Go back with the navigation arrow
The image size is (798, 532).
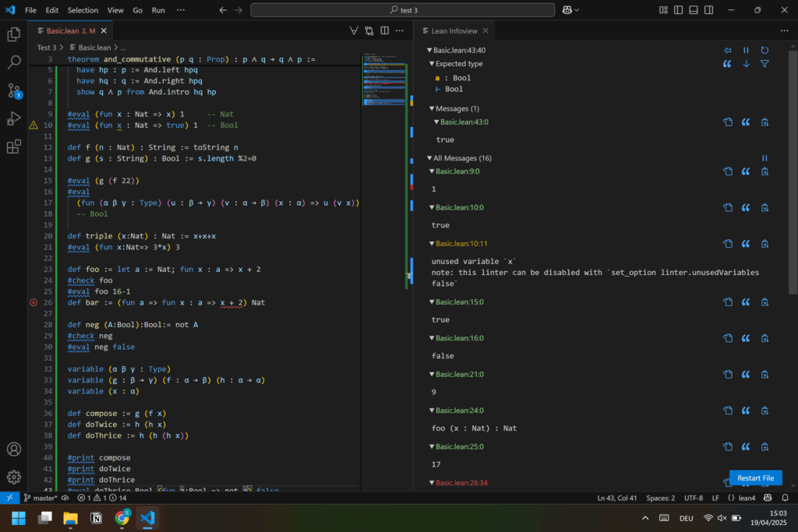[x=223, y=10]
